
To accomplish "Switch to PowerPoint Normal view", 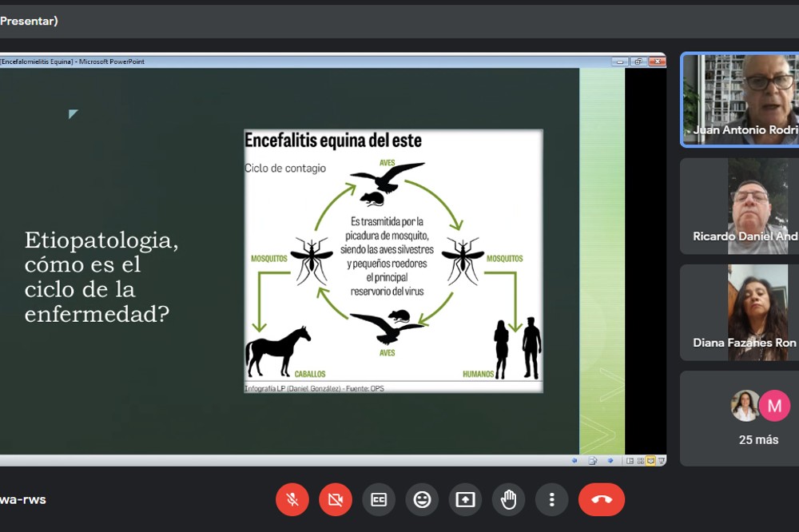I will coord(630,461).
